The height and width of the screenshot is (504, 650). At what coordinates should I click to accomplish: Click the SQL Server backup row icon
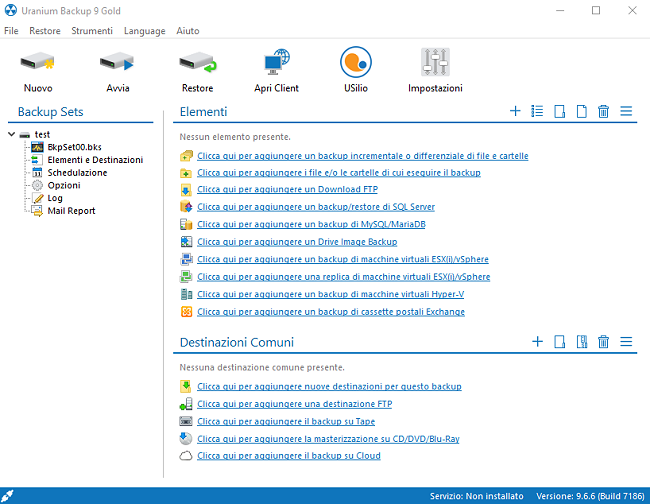[x=186, y=207]
